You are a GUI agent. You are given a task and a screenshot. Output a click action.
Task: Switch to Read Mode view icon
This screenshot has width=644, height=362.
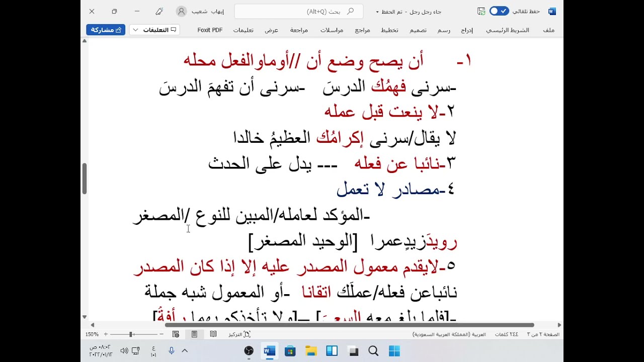[x=213, y=334]
